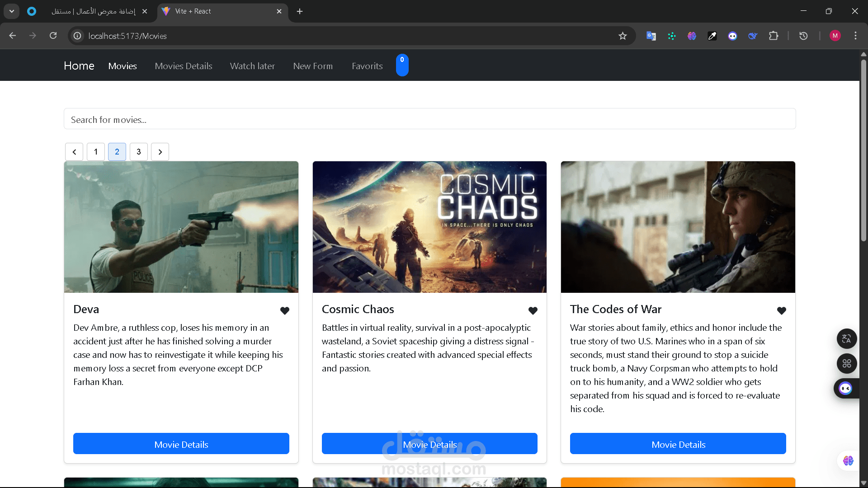Click The Codes of War poster image
This screenshot has width=868, height=488.
pyautogui.click(x=678, y=227)
